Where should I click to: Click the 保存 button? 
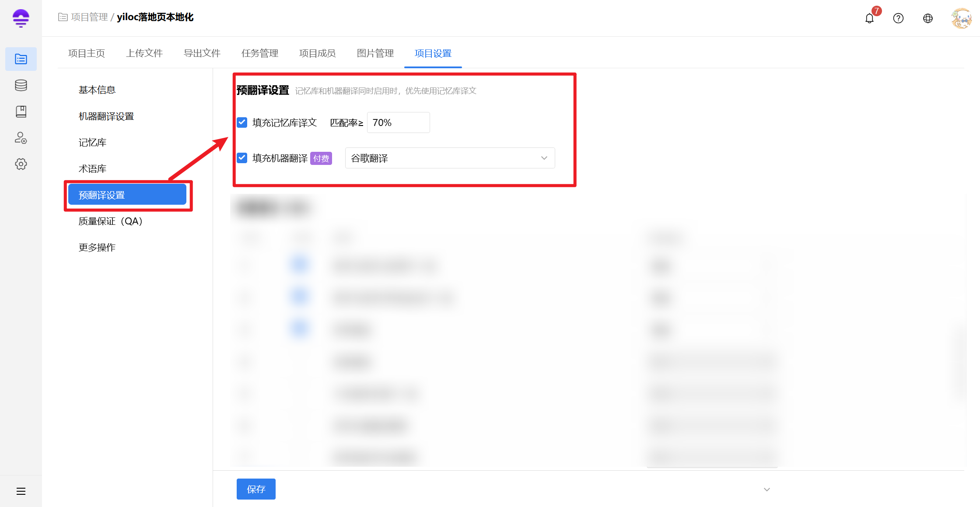click(x=256, y=489)
